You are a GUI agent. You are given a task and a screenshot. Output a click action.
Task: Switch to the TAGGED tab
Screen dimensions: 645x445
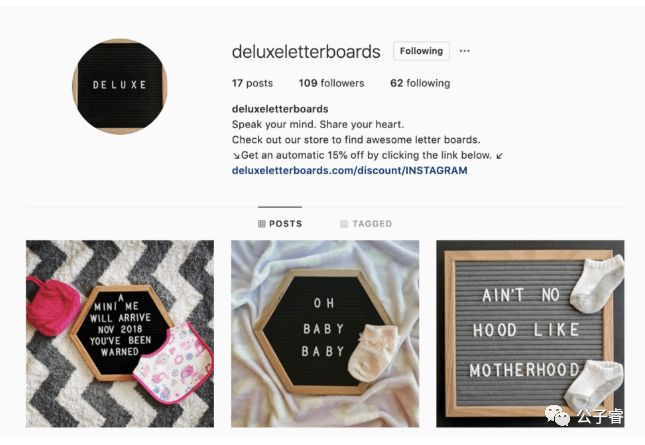pos(366,224)
